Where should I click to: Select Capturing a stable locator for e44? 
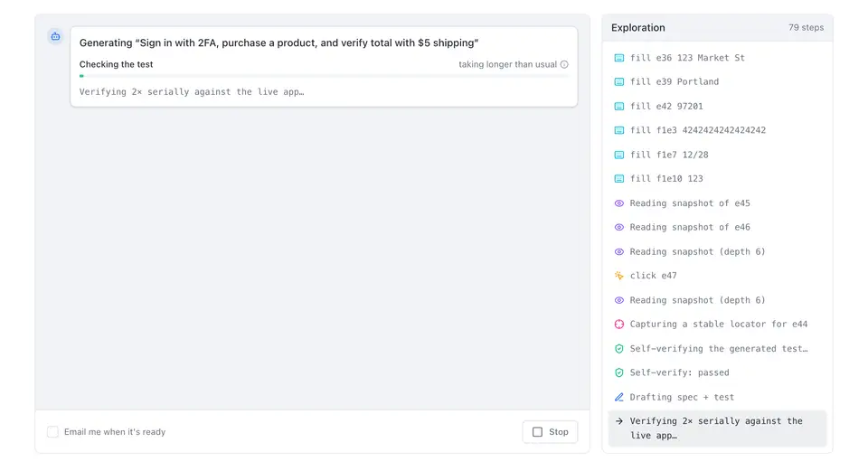coord(717,325)
